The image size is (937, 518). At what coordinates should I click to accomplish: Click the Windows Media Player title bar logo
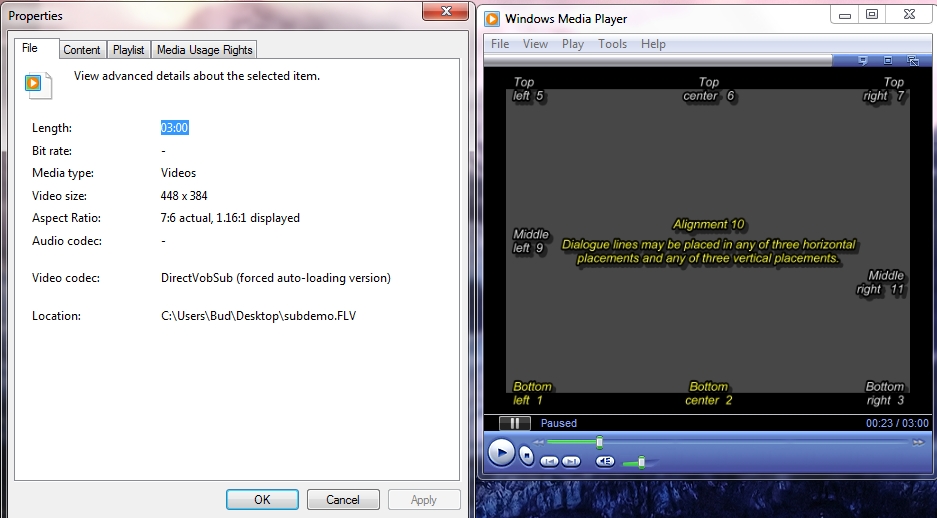coord(492,19)
